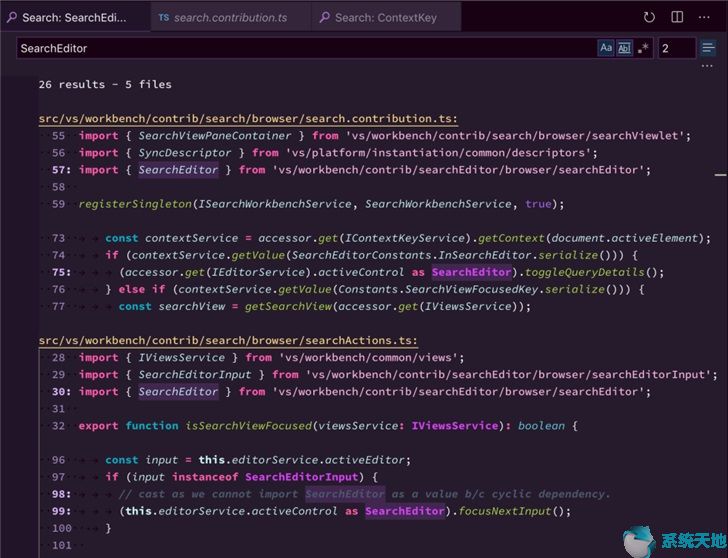Click SearchEditor match on line 30
The image size is (728, 558).
coord(178,392)
